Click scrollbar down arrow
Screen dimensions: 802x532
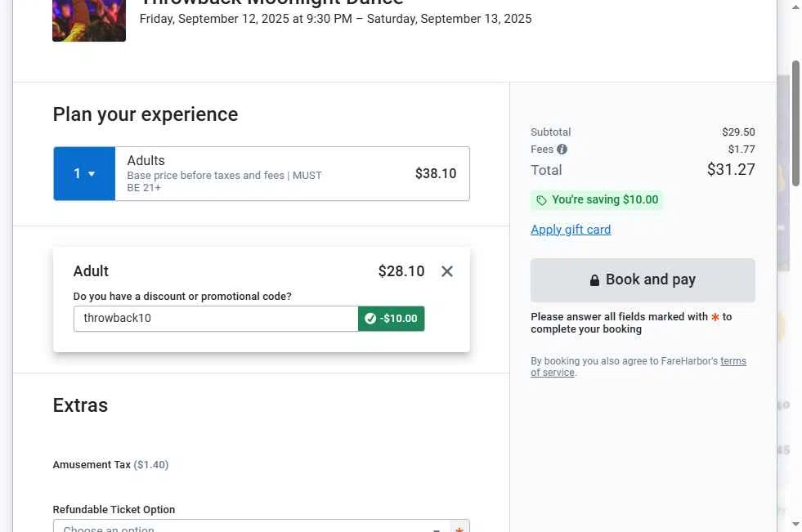point(795,524)
